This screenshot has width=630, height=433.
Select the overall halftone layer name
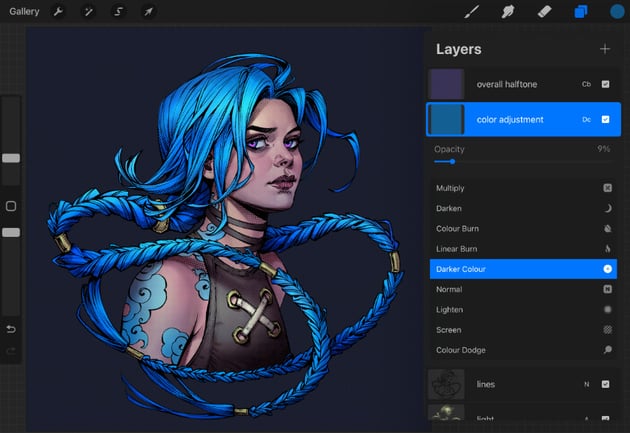507,84
